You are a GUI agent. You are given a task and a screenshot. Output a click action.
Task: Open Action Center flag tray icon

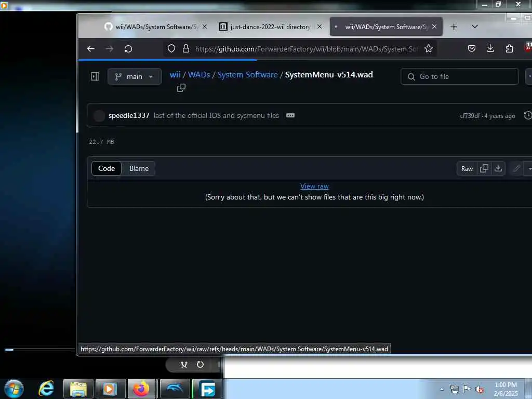pyautogui.click(x=467, y=389)
